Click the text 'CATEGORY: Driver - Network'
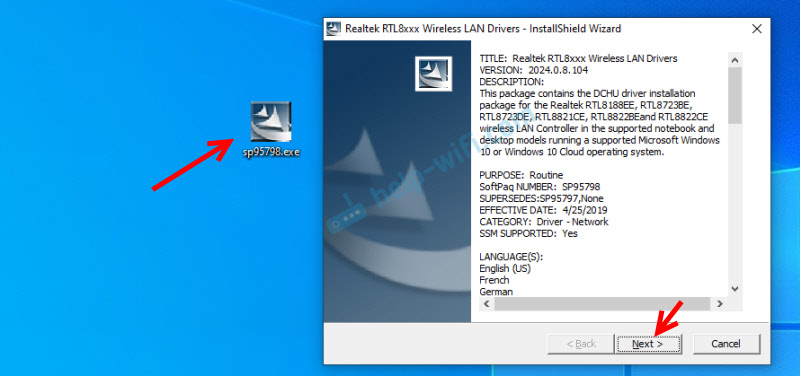This screenshot has width=800, height=376. (x=544, y=222)
